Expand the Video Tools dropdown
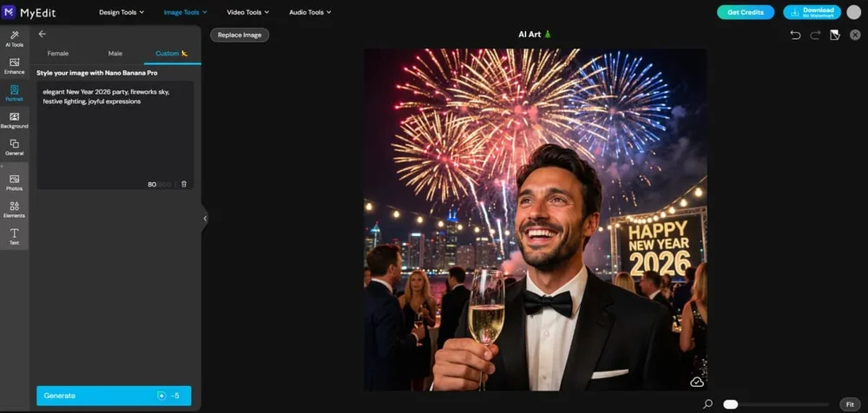This screenshot has height=413, width=868. pos(248,11)
